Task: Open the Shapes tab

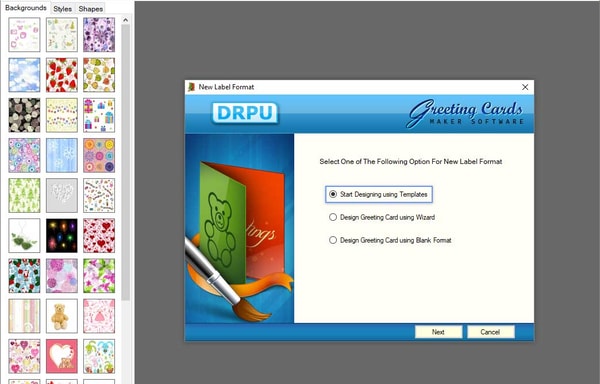Action: click(x=90, y=8)
